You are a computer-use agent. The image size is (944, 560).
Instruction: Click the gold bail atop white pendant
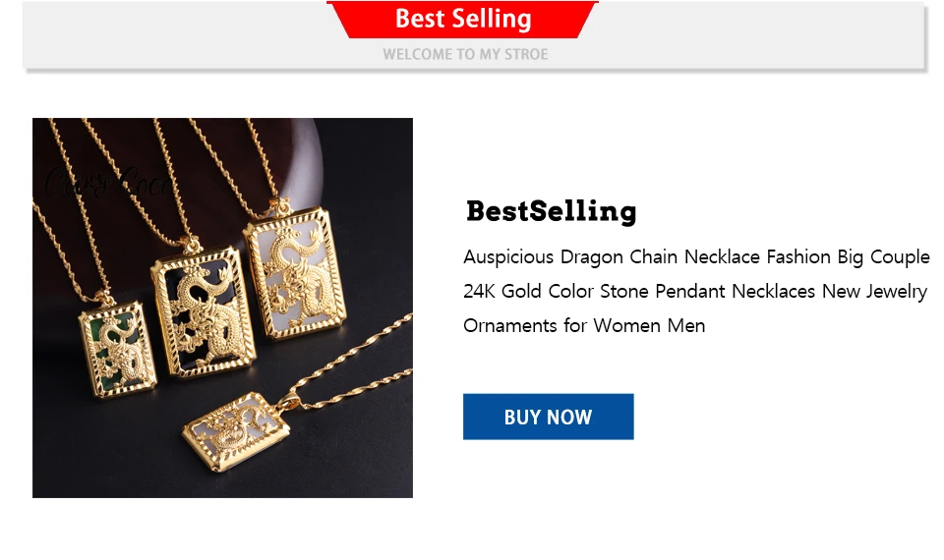point(280,206)
